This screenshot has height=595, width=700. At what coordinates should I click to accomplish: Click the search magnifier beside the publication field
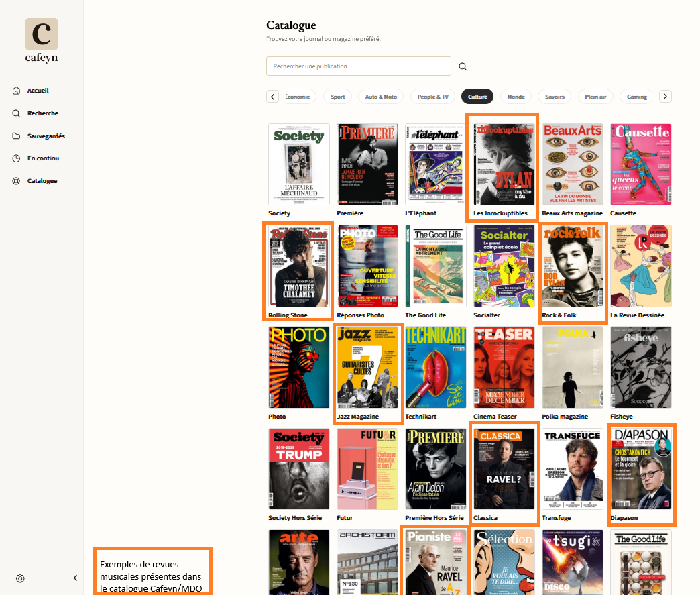(463, 66)
